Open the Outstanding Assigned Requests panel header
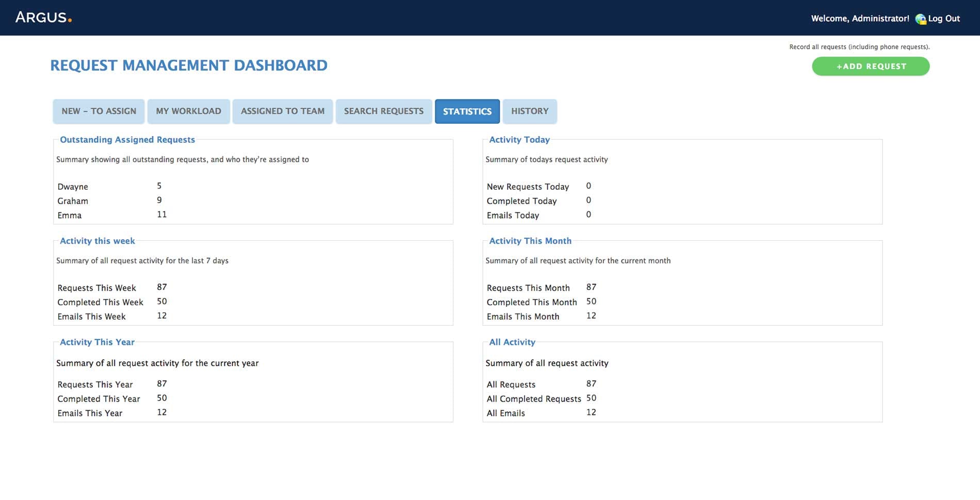Screen dimensions: 980x500 click(127, 140)
